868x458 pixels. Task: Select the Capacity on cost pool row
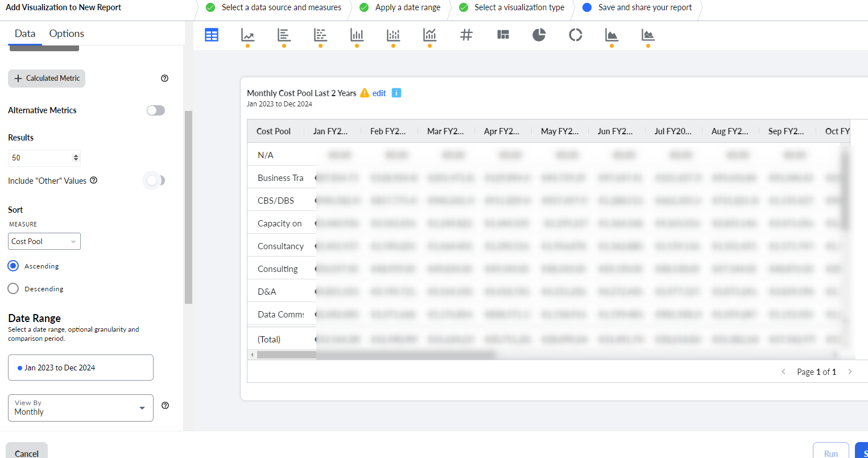(x=280, y=224)
